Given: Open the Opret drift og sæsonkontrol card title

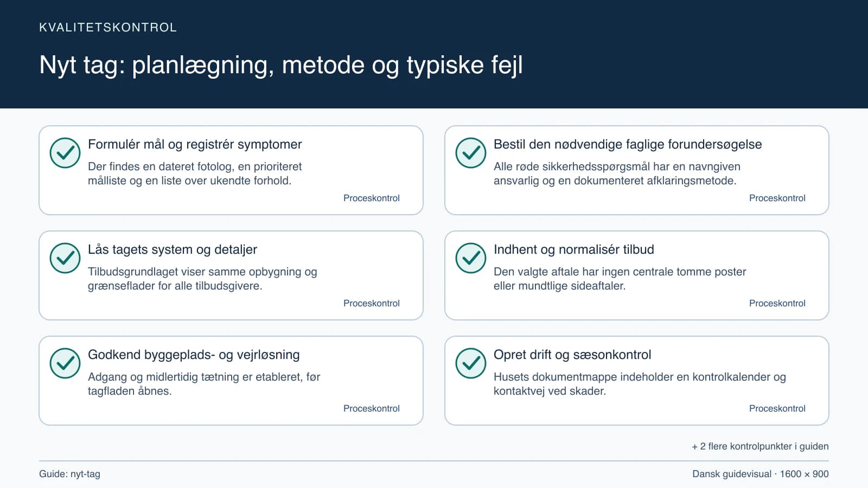Looking at the screenshot, I should click(572, 355).
